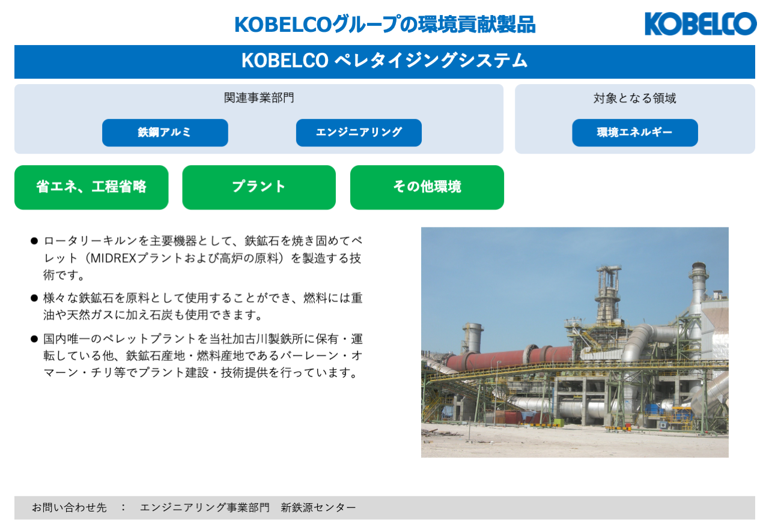Choose the プラント green category button
Viewport: 769px width, 532px height.
(259, 187)
